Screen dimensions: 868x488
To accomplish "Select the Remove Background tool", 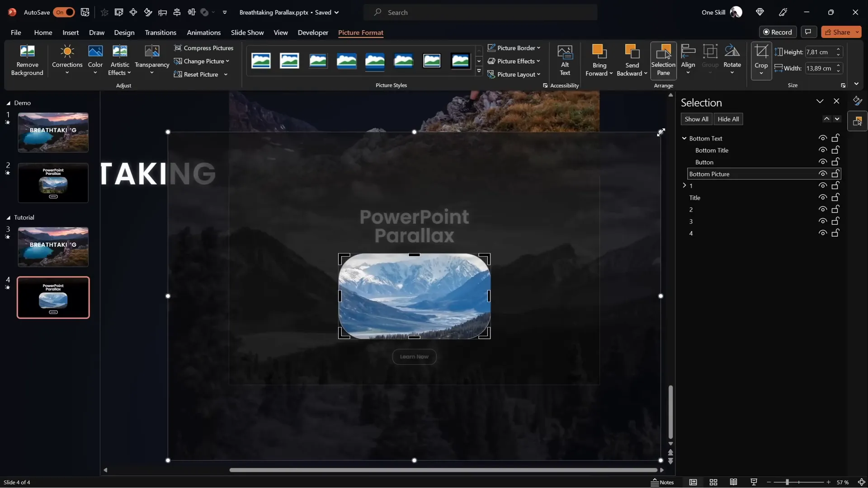I will (x=27, y=60).
